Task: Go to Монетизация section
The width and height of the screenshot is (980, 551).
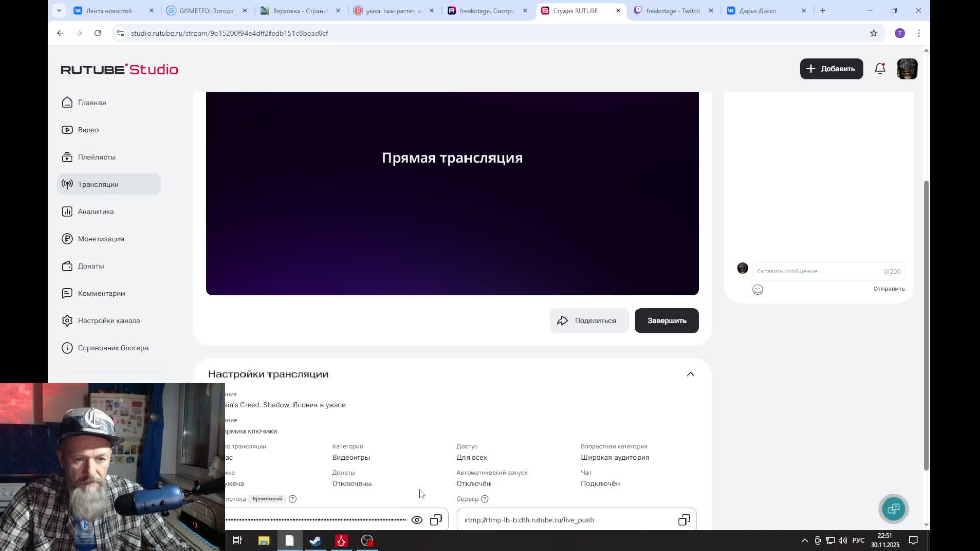Action: click(x=101, y=239)
